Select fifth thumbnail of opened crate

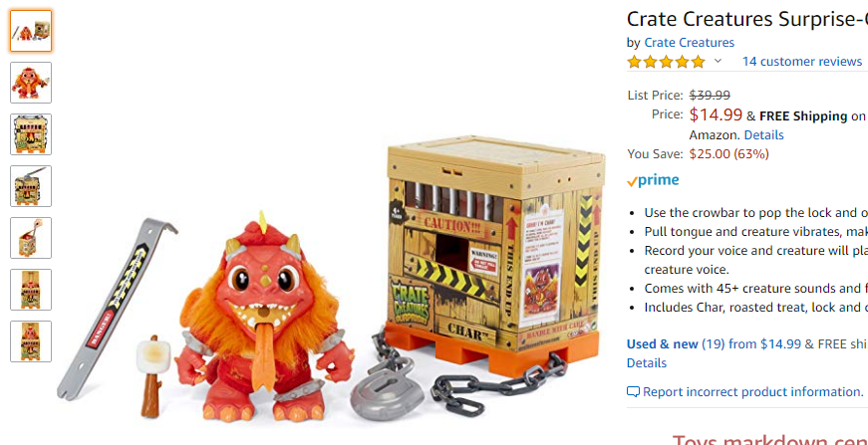click(x=31, y=238)
